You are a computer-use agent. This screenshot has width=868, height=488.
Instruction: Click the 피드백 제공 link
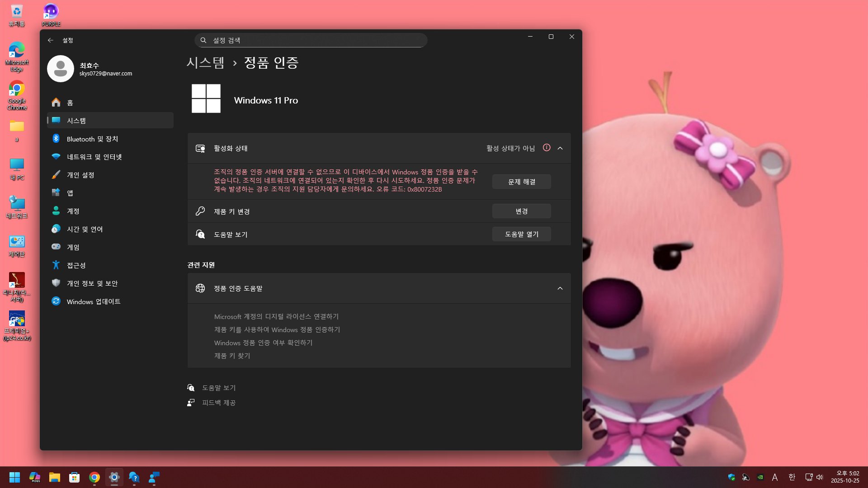(x=219, y=403)
